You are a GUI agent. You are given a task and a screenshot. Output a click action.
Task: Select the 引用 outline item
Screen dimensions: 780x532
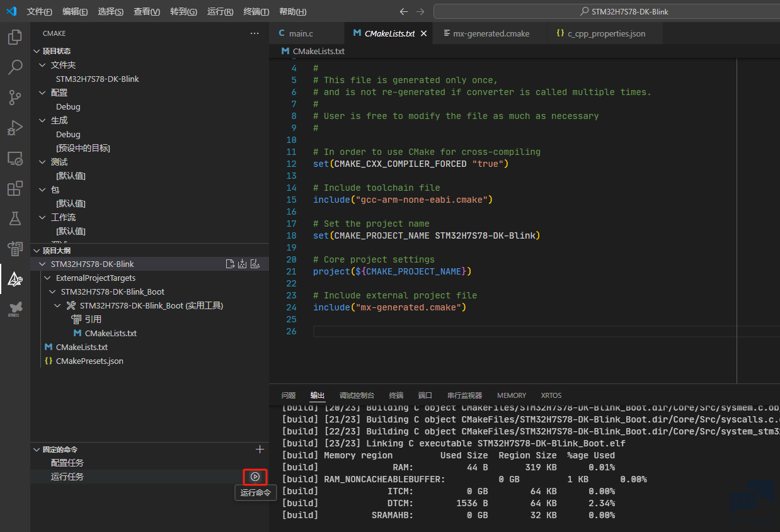pos(93,319)
